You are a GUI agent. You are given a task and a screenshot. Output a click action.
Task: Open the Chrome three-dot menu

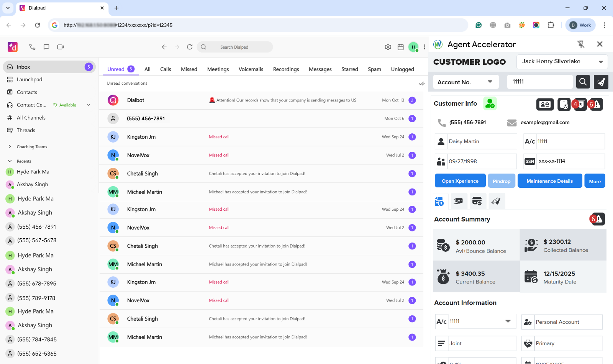click(x=605, y=25)
